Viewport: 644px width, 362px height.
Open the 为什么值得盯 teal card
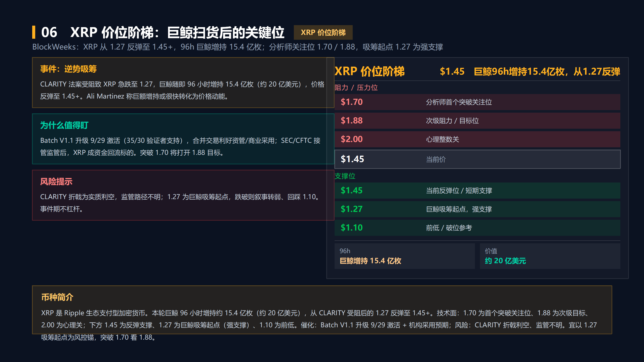183,139
